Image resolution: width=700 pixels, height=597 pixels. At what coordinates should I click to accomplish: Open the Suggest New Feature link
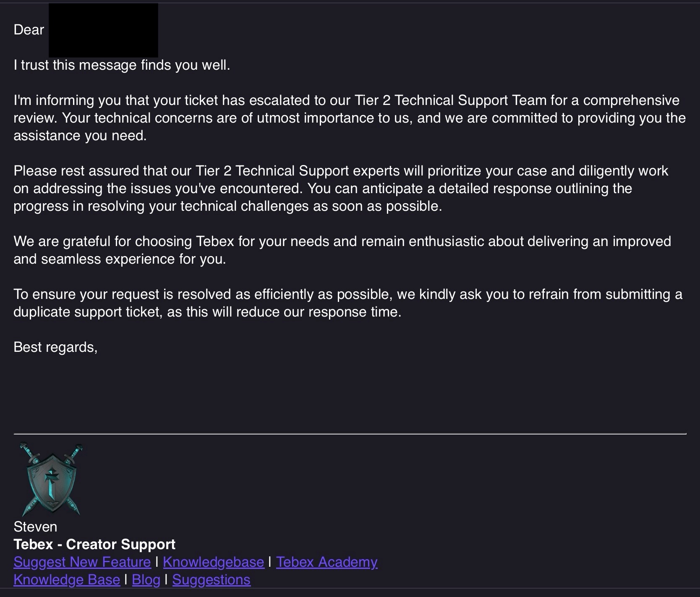pyautogui.click(x=82, y=562)
